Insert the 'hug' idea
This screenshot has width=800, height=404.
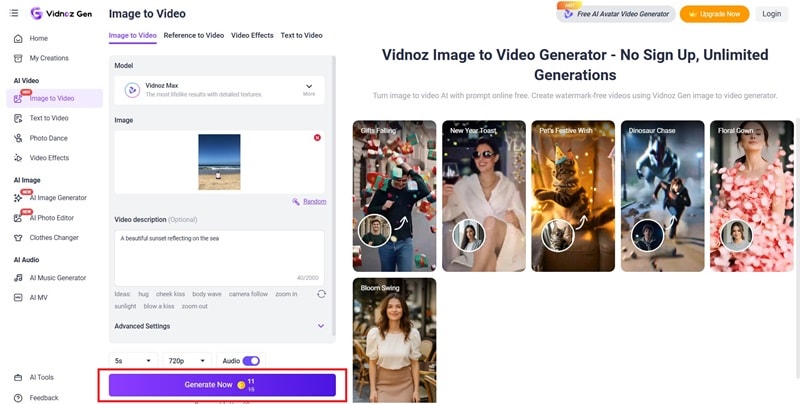(143, 294)
